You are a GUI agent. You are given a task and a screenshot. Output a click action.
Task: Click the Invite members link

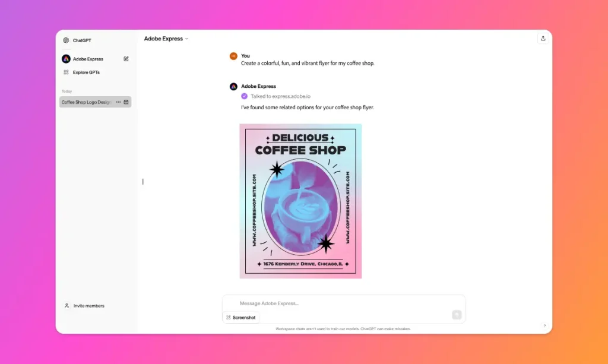(88, 306)
